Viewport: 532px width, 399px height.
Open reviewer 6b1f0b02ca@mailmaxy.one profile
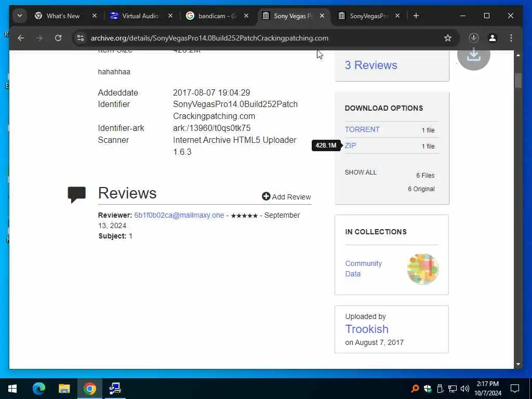click(x=179, y=216)
